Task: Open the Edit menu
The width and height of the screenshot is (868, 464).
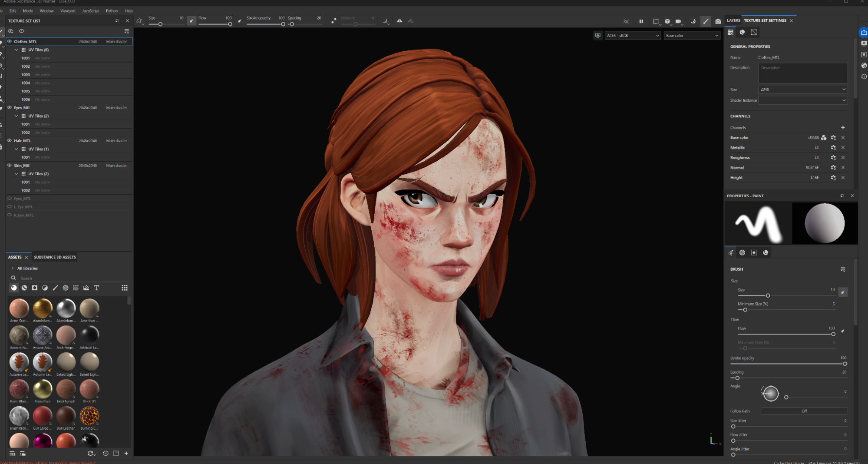Action: tap(13, 11)
